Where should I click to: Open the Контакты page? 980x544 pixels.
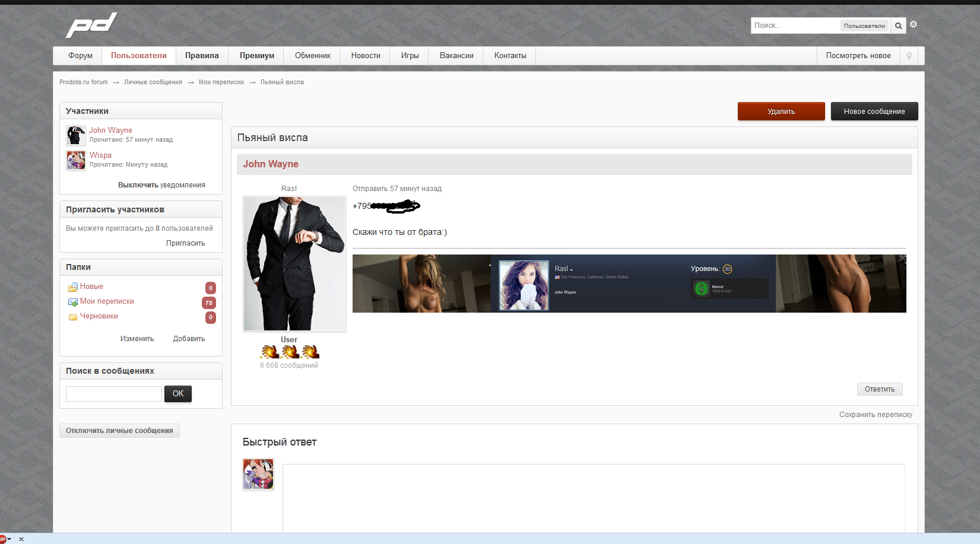pyautogui.click(x=510, y=56)
